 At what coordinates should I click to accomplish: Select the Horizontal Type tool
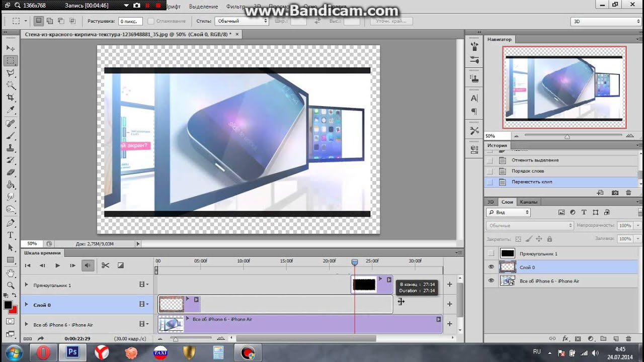pyautogui.click(x=11, y=235)
